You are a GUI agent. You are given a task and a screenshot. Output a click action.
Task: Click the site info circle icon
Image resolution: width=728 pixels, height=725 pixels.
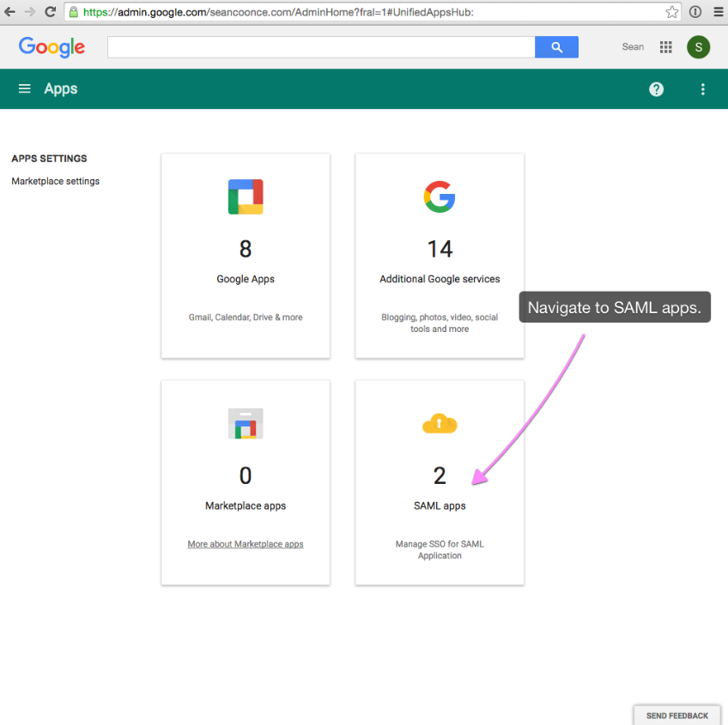coord(695,12)
